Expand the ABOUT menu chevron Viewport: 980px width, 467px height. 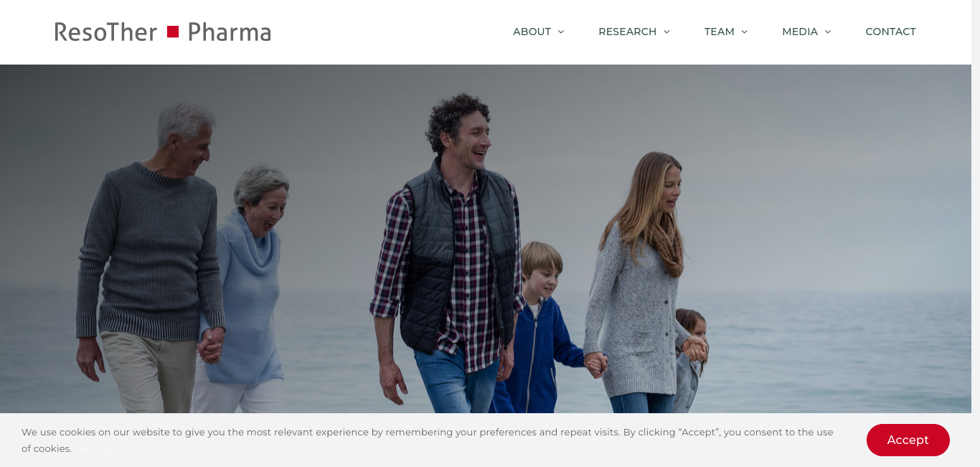(561, 32)
